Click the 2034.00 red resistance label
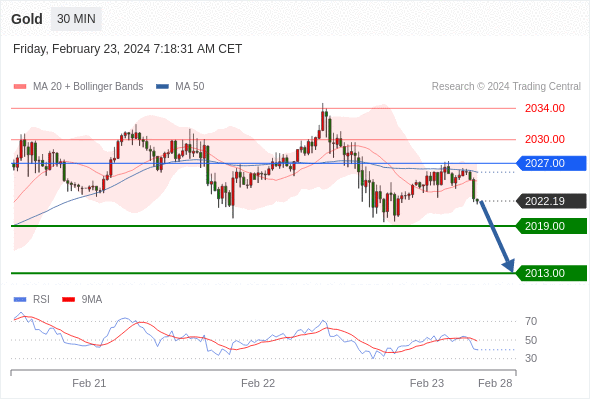The width and height of the screenshot is (590, 400). [x=545, y=108]
